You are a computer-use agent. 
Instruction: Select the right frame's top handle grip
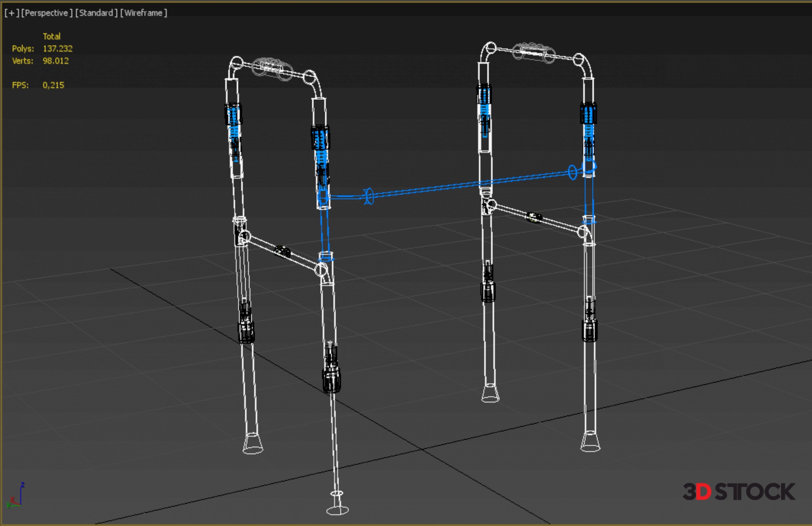pos(534,53)
